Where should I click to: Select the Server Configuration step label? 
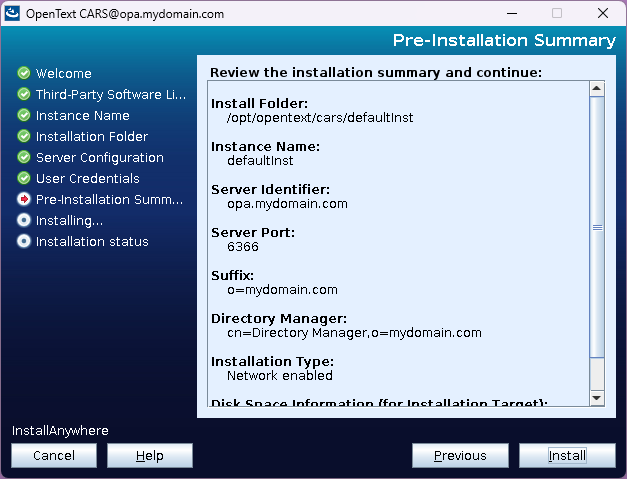point(100,158)
